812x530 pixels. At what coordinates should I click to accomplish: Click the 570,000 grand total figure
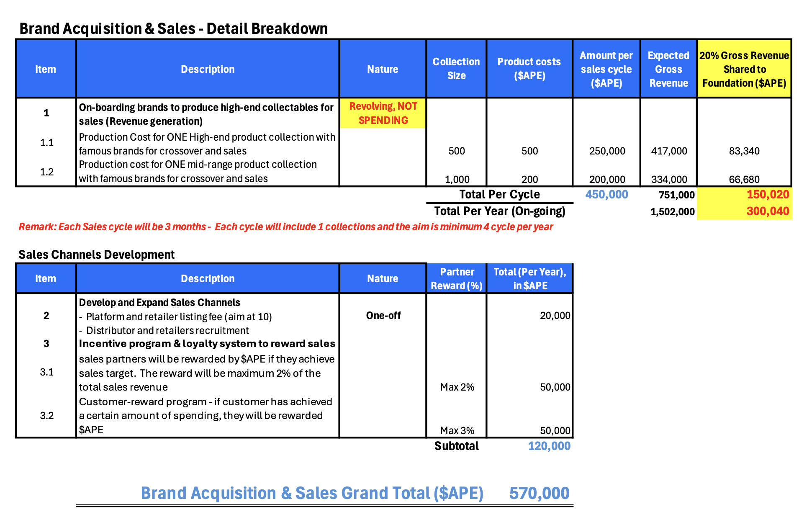[539, 493]
